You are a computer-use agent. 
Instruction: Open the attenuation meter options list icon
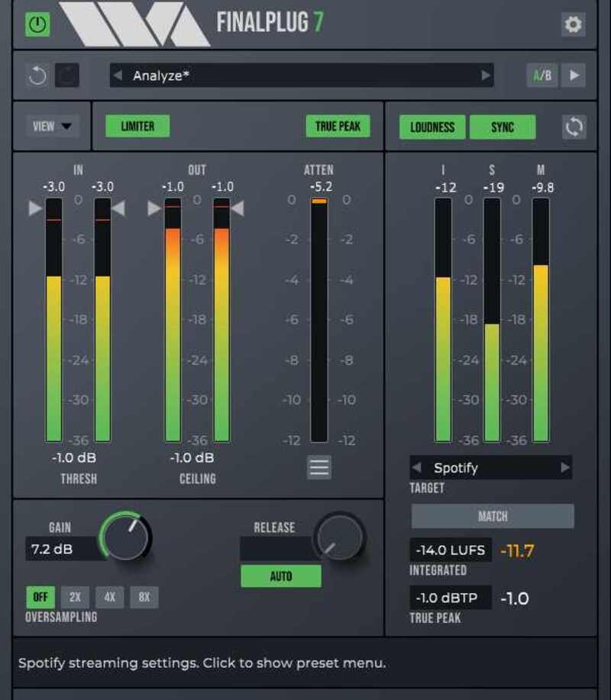(319, 467)
